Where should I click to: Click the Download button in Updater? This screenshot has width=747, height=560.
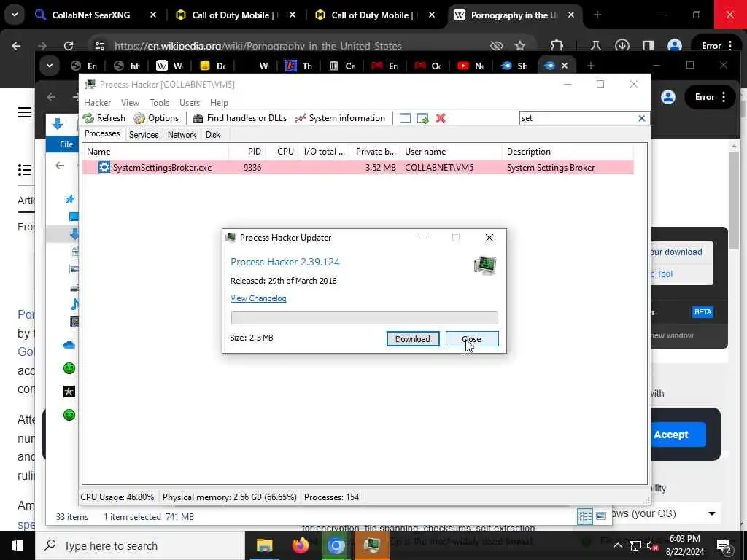[413, 338]
